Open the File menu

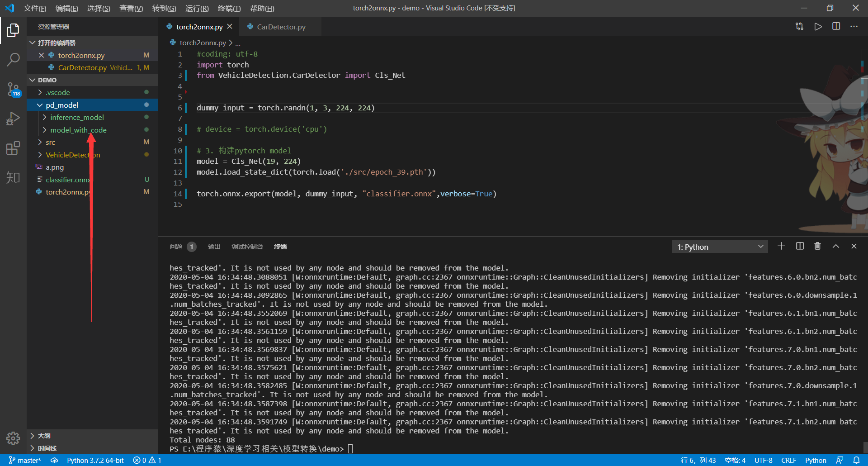point(35,8)
